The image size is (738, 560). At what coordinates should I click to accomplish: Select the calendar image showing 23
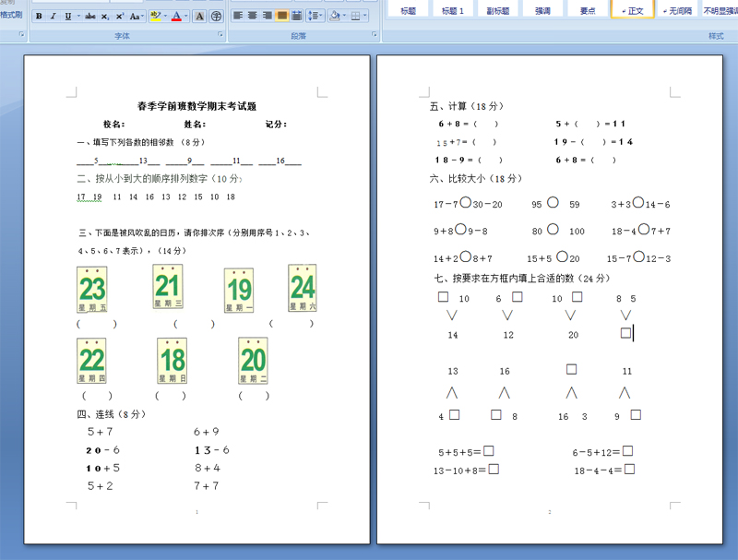pos(91,290)
